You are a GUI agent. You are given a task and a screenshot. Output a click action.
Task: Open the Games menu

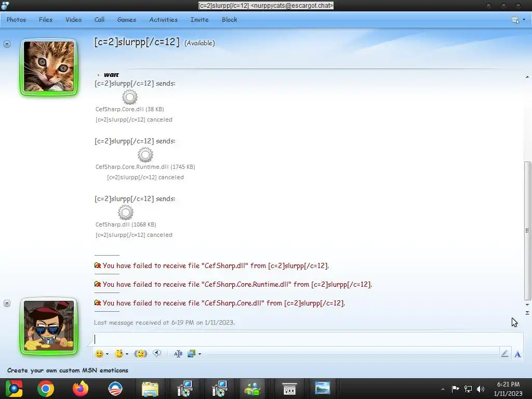pyautogui.click(x=127, y=20)
